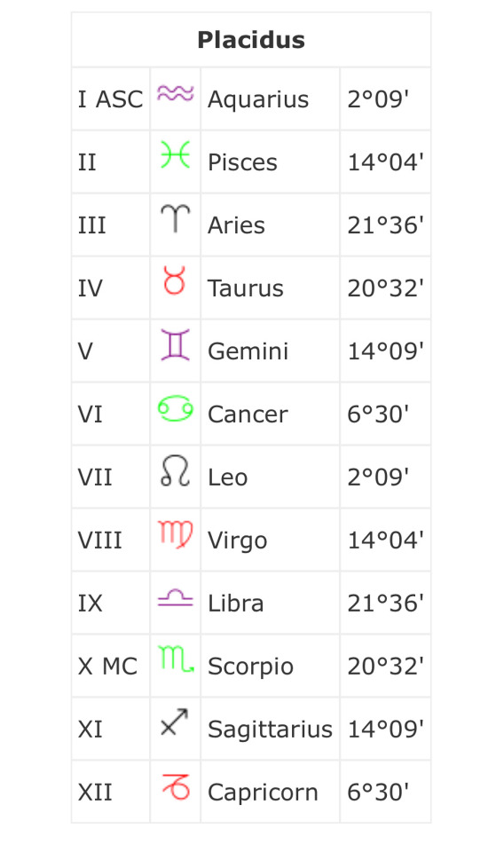
Task: Click the Capricorn sign name text
Action: coord(263,793)
